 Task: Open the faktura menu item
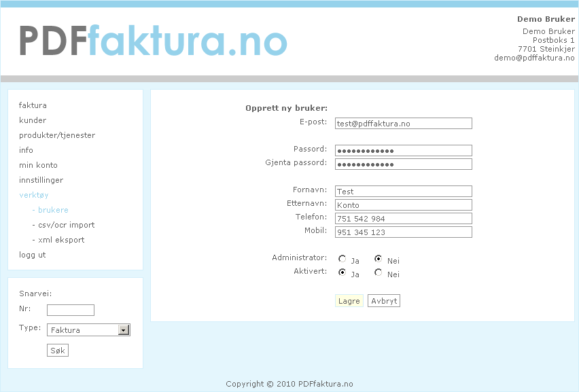click(33, 105)
